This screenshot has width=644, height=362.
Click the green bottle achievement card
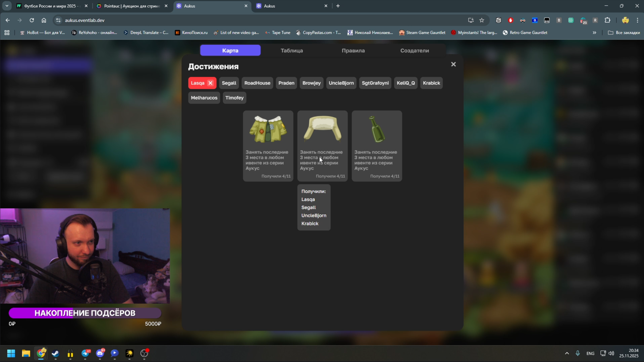[377, 146]
